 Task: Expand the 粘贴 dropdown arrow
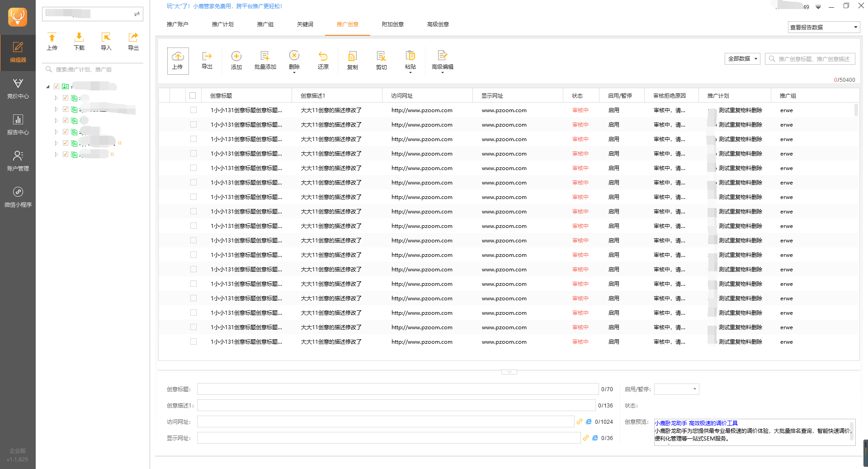click(x=410, y=73)
